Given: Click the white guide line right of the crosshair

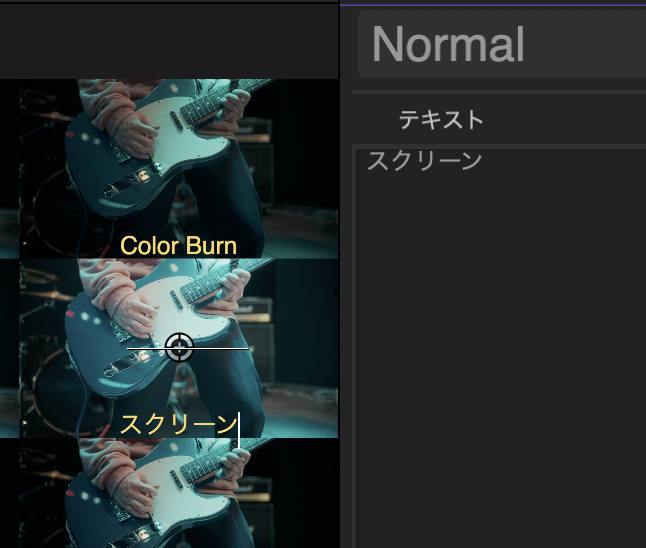Looking at the screenshot, I should [221, 349].
